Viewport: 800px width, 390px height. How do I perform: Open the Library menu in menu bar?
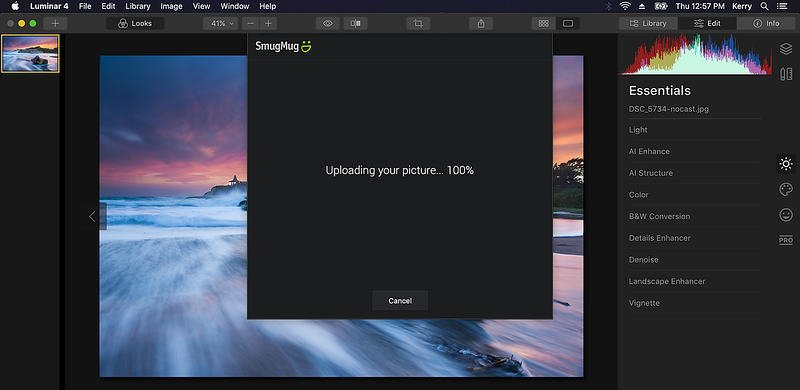click(x=138, y=6)
